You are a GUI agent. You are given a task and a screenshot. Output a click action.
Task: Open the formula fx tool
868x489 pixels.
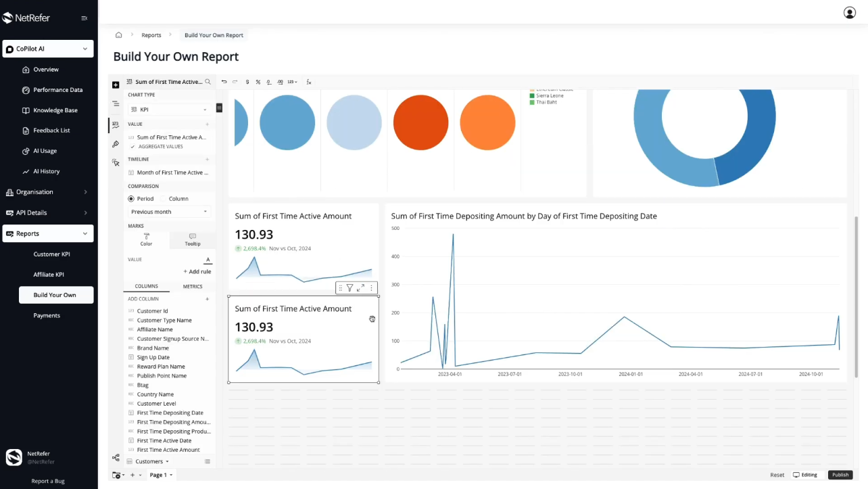click(309, 82)
